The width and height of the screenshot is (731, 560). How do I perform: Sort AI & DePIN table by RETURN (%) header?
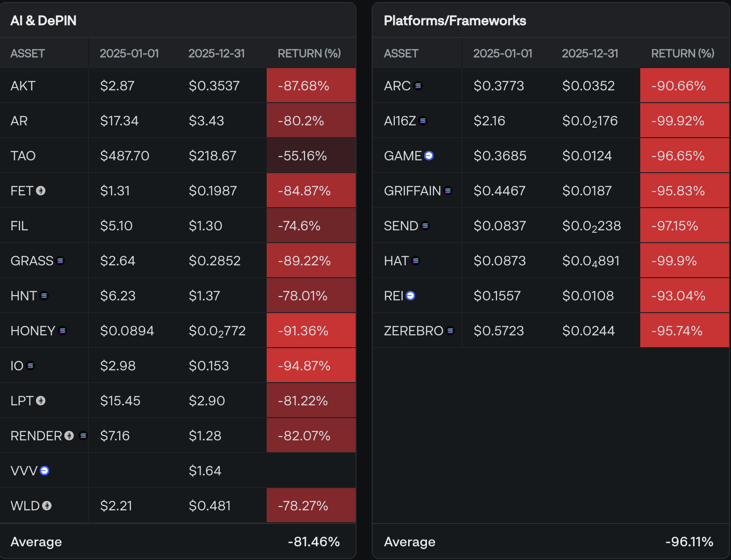(309, 53)
